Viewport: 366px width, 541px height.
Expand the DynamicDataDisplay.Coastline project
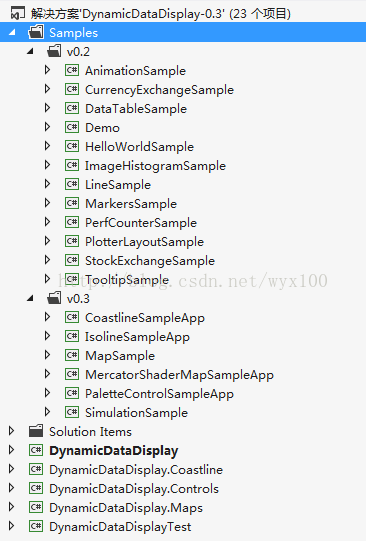[12, 469]
